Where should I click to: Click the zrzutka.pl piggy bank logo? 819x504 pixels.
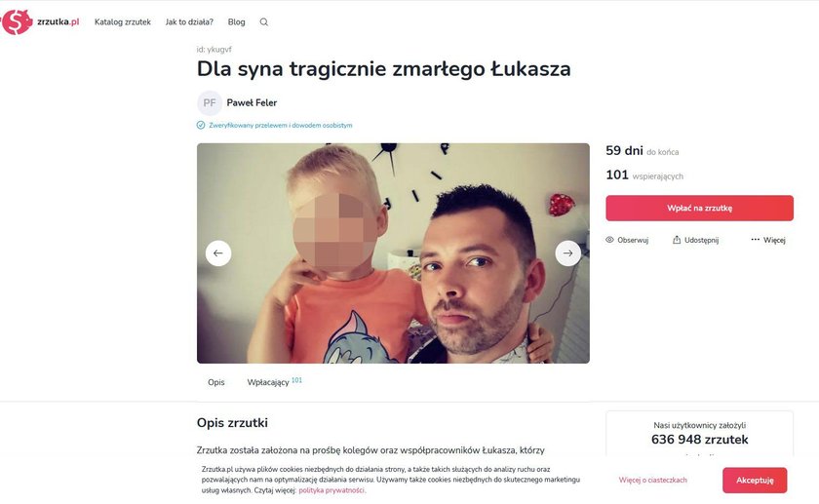click(x=17, y=22)
